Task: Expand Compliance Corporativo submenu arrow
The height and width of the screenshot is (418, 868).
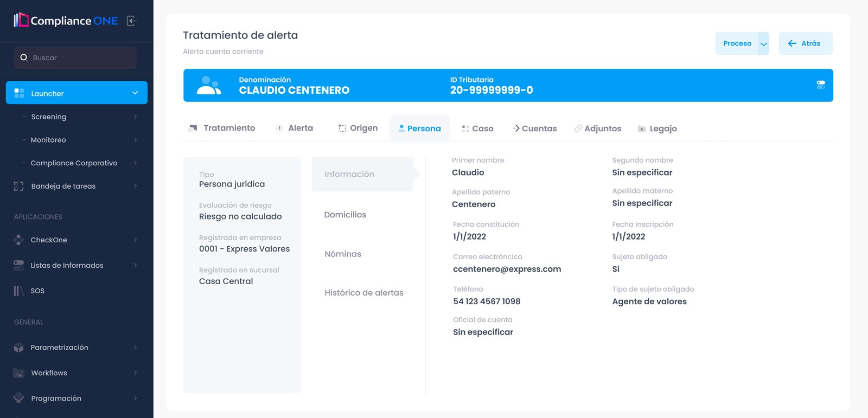Action: [x=135, y=163]
